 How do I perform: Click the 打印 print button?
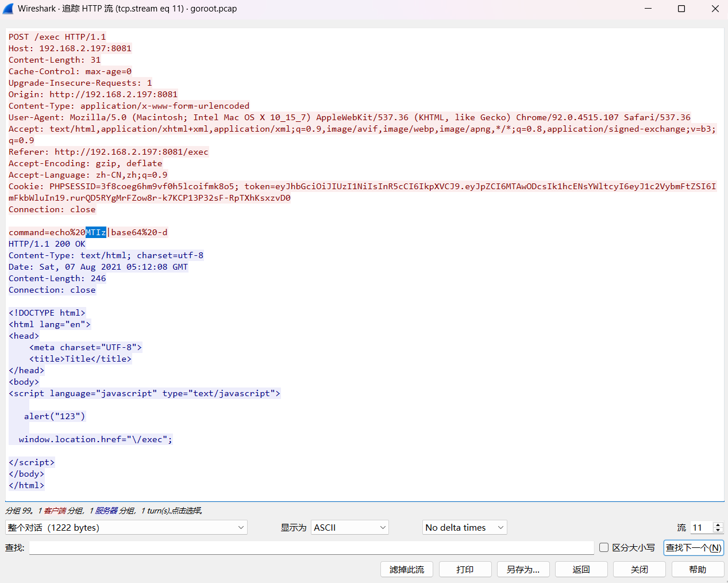(x=465, y=569)
